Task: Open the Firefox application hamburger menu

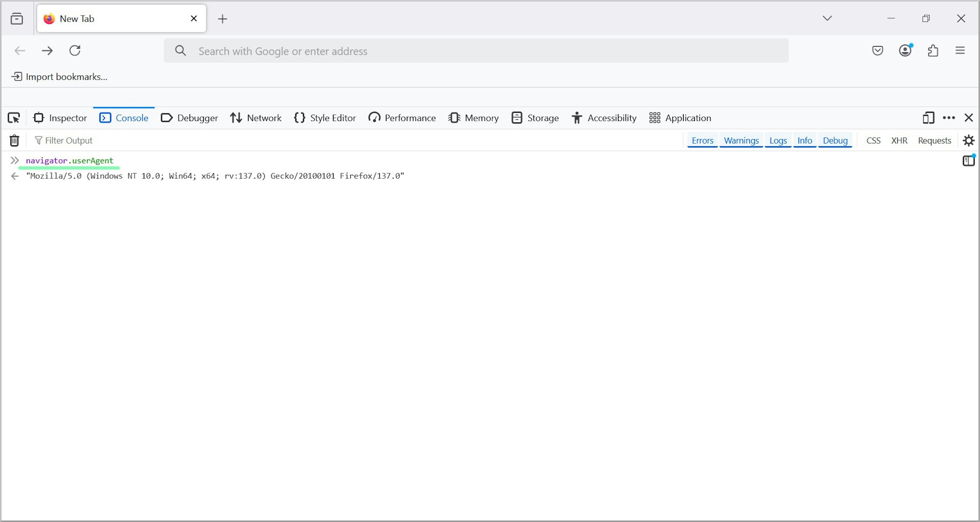Action: pos(960,50)
